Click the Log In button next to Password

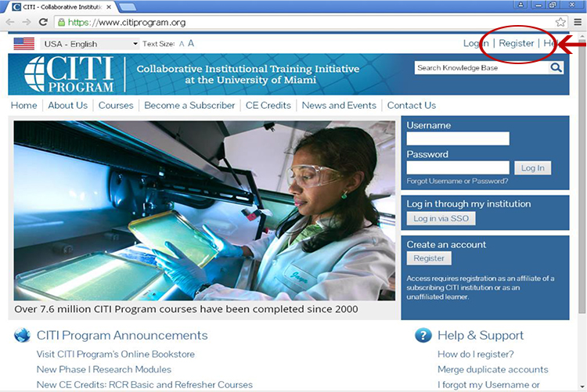533,167
